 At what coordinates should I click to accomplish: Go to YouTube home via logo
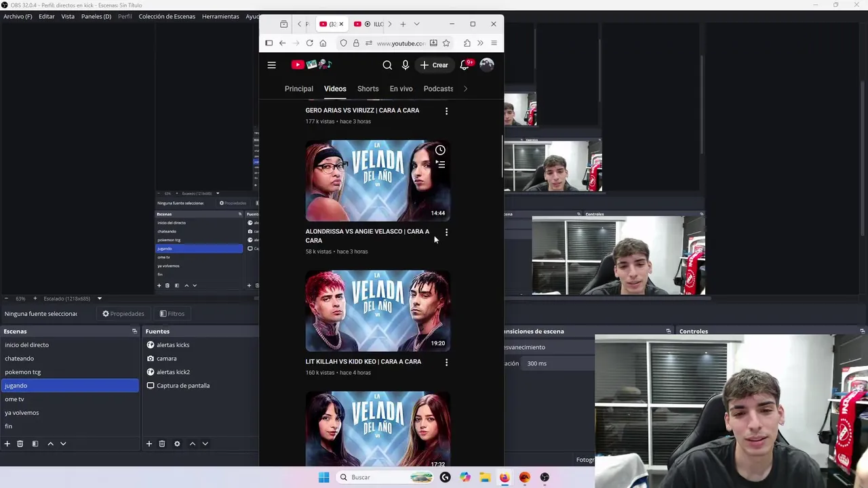(x=311, y=65)
